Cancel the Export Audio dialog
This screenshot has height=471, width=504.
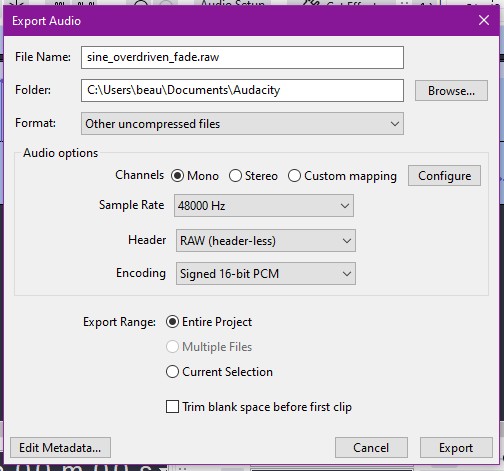(371, 448)
